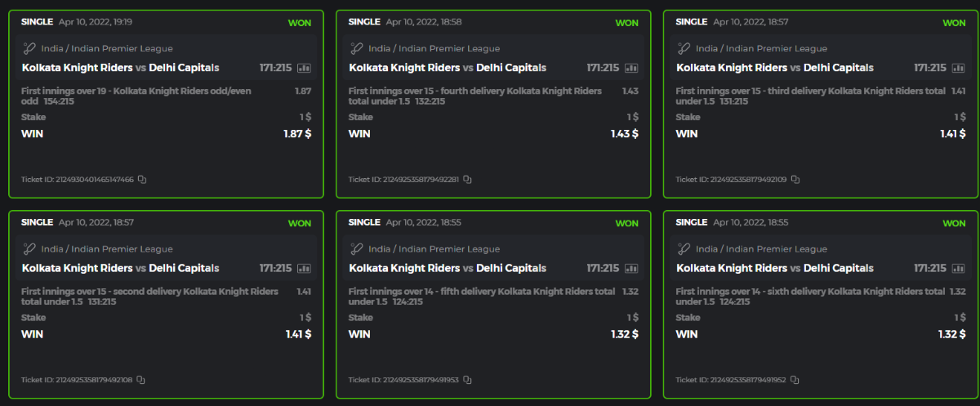Click cricket sport icon in the 19:19 bet card

point(29,49)
